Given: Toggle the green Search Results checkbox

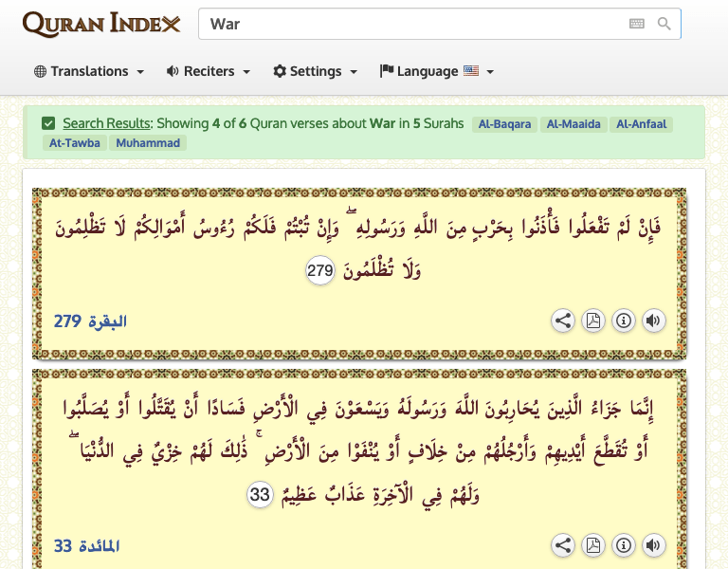Looking at the screenshot, I should coord(48,123).
